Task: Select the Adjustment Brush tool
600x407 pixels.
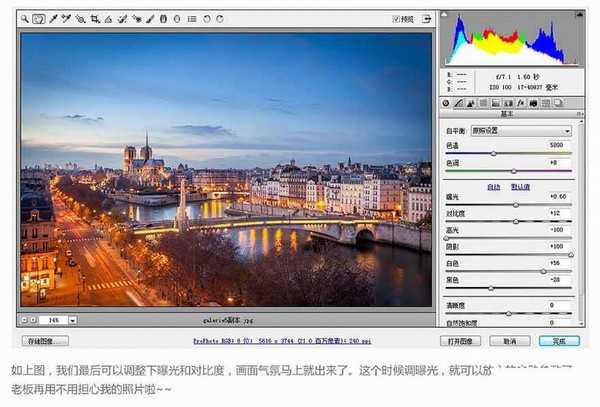Action: [x=150, y=19]
